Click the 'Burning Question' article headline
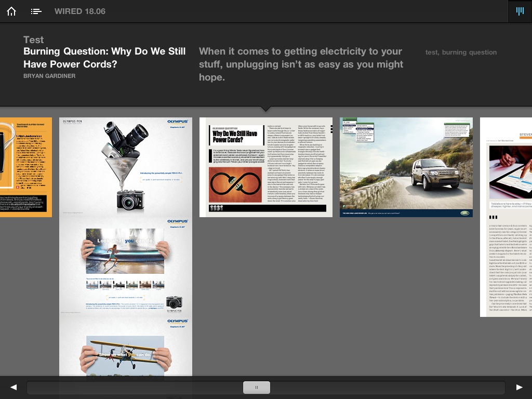Viewport: 532px width, 399px height. tap(104, 58)
